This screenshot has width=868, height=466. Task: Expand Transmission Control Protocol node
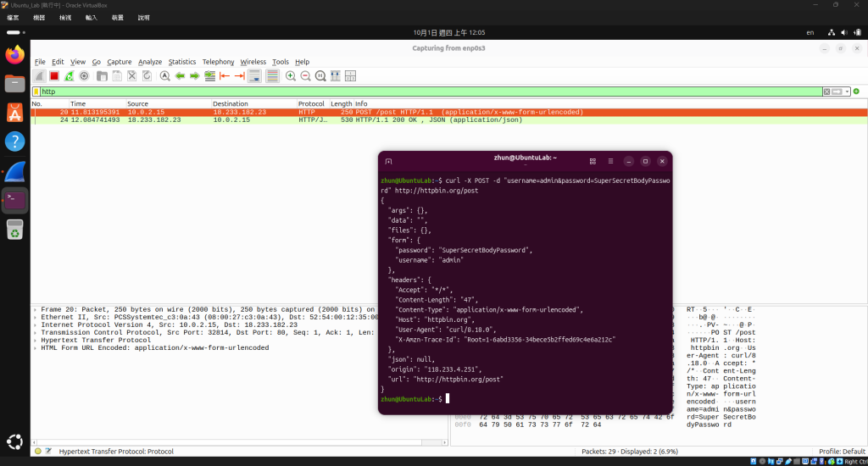[x=36, y=333]
